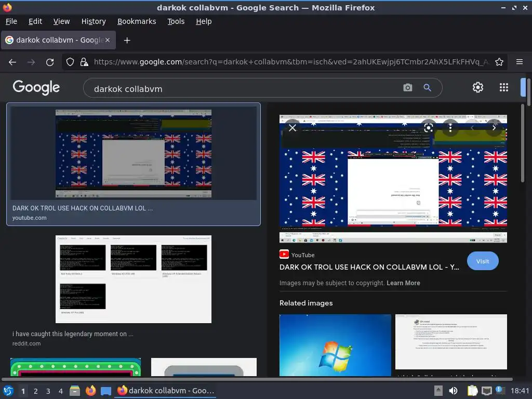Click the padlock site information icon
The width and height of the screenshot is (532, 399).
[84, 62]
